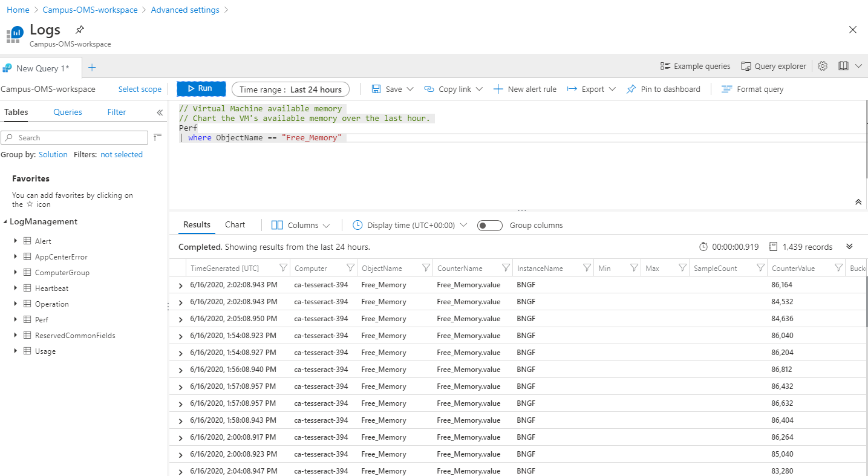
Task: Expand results details with double down arrows
Action: [x=849, y=247]
